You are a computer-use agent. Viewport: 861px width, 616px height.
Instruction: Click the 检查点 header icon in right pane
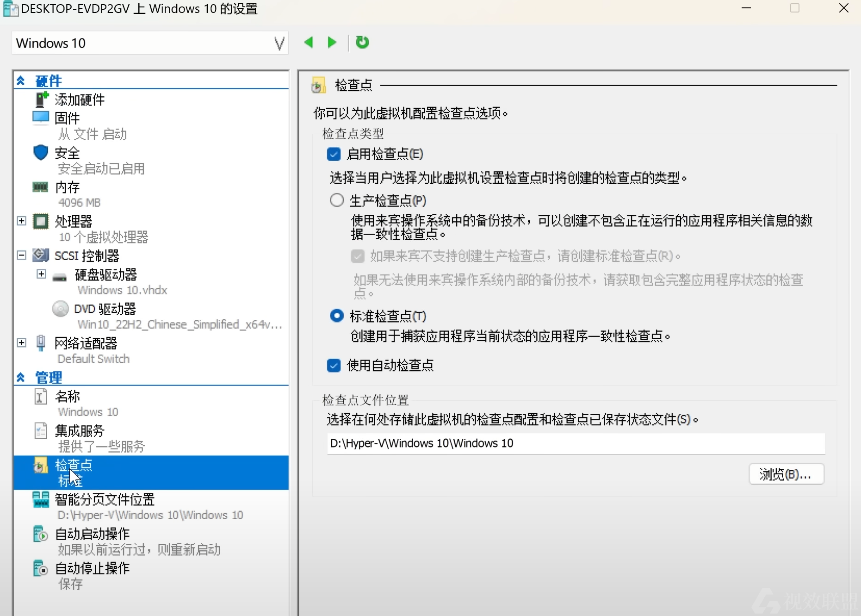319,85
